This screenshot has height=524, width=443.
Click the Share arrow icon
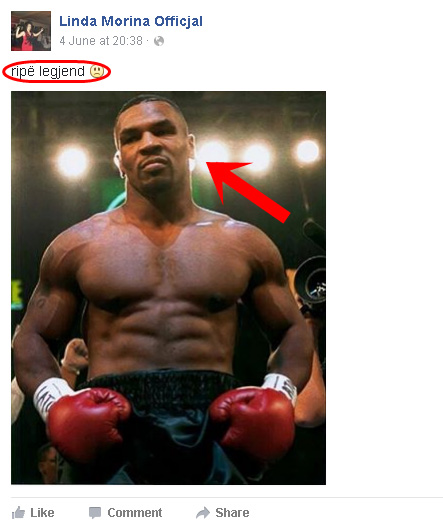[202, 513]
